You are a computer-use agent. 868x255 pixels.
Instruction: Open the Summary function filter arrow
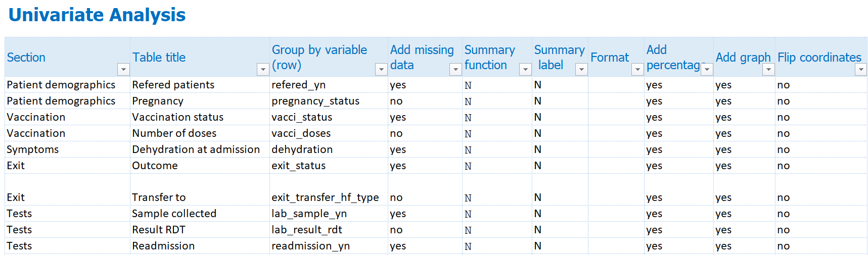click(525, 69)
